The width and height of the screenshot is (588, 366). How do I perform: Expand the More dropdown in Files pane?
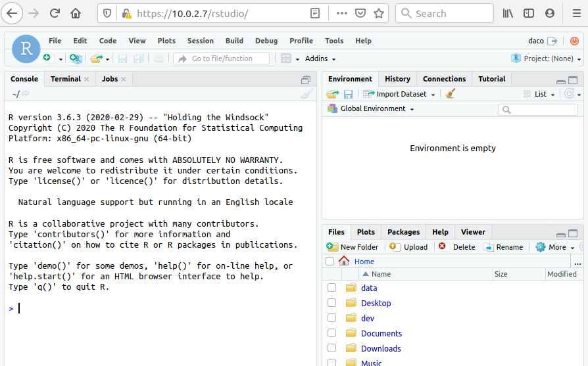point(555,247)
